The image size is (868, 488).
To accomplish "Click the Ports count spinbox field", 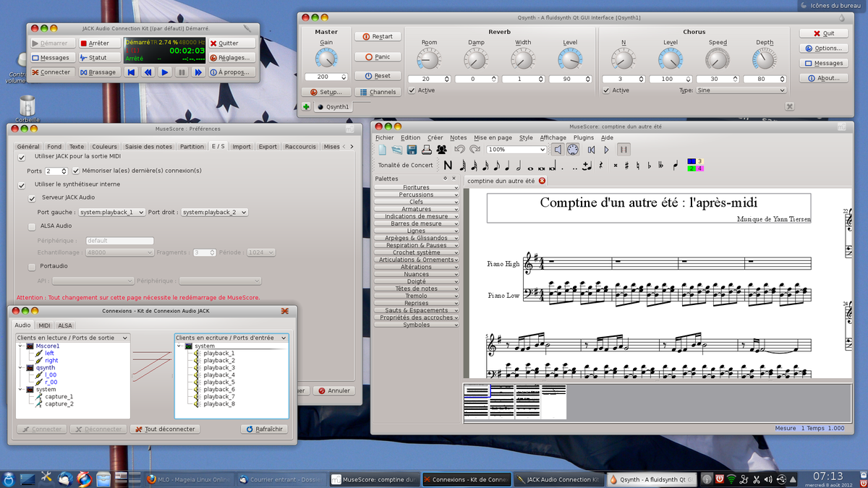I will point(56,171).
